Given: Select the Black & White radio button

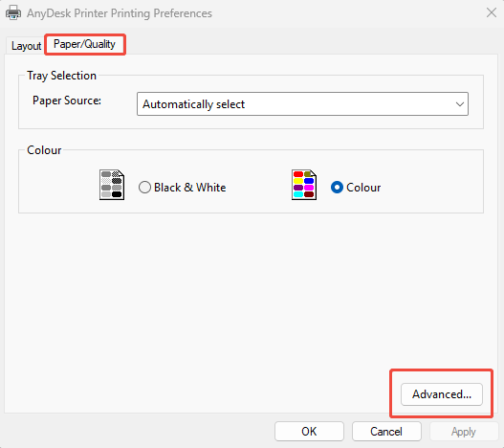Looking at the screenshot, I should click(x=144, y=187).
